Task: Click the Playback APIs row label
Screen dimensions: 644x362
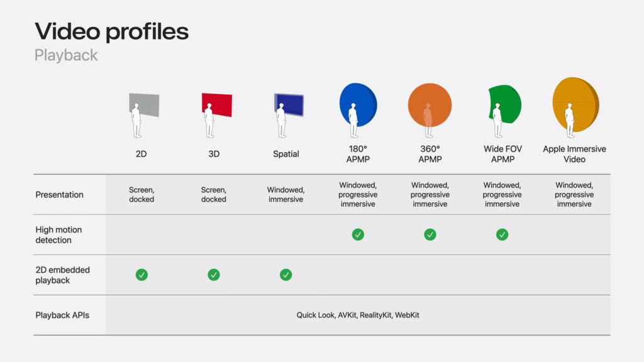Action: click(62, 315)
